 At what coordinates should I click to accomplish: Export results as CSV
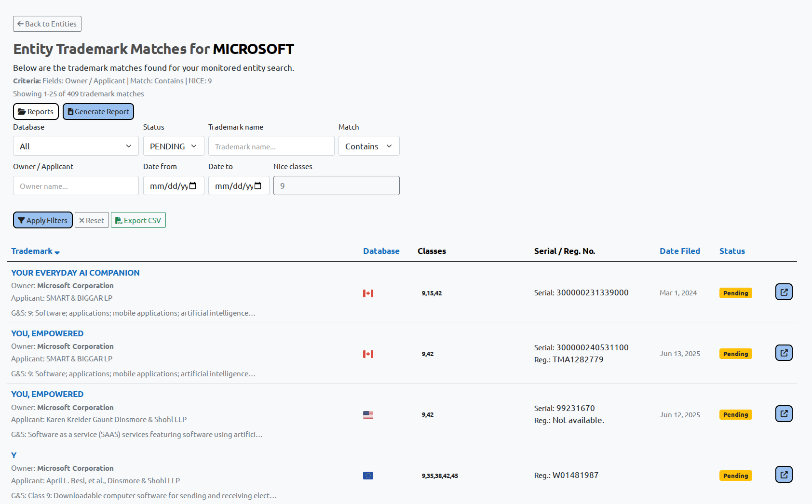138,220
